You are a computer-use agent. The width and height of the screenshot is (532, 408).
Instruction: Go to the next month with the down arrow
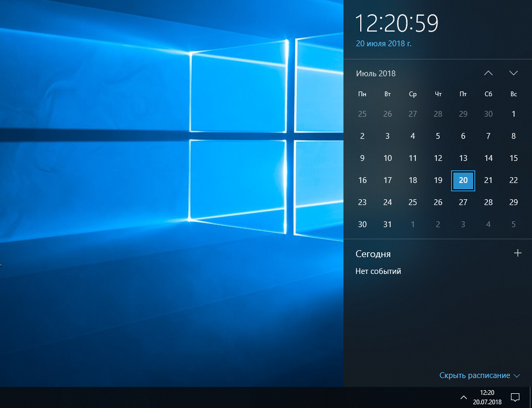pos(513,73)
